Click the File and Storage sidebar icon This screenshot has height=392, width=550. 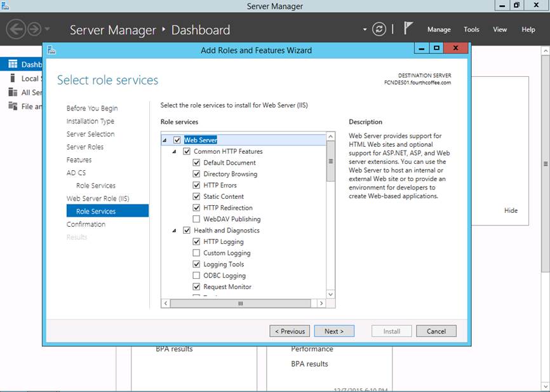pos(13,106)
